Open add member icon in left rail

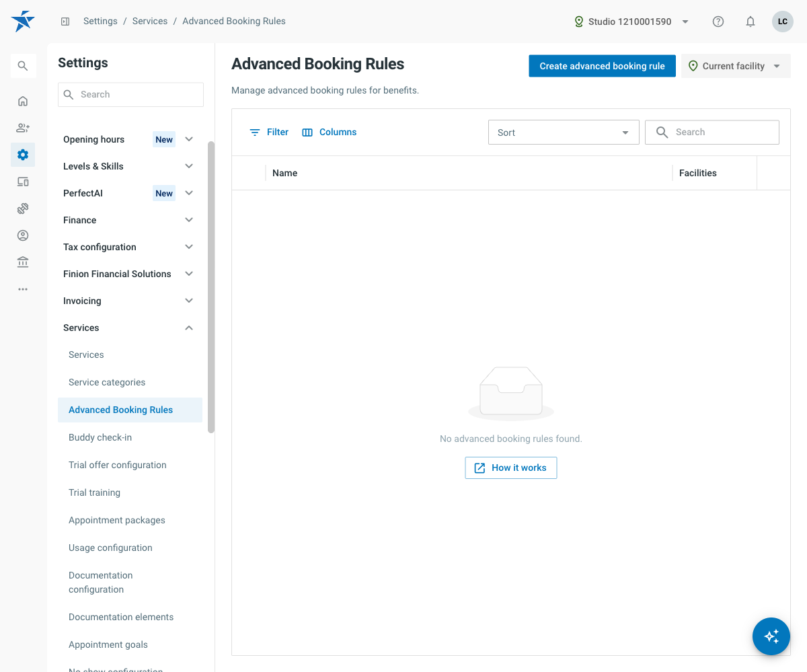pyautogui.click(x=23, y=128)
